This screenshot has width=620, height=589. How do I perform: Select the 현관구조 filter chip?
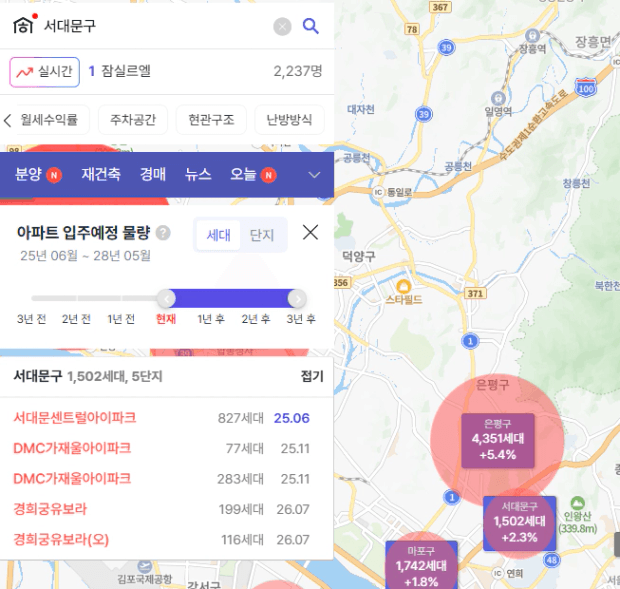tap(211, 120)
